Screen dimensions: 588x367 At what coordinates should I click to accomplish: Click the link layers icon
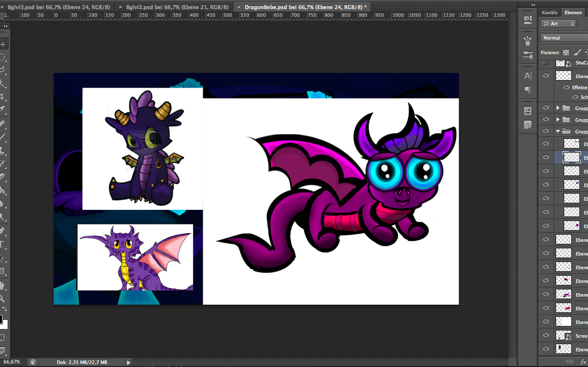570,361
